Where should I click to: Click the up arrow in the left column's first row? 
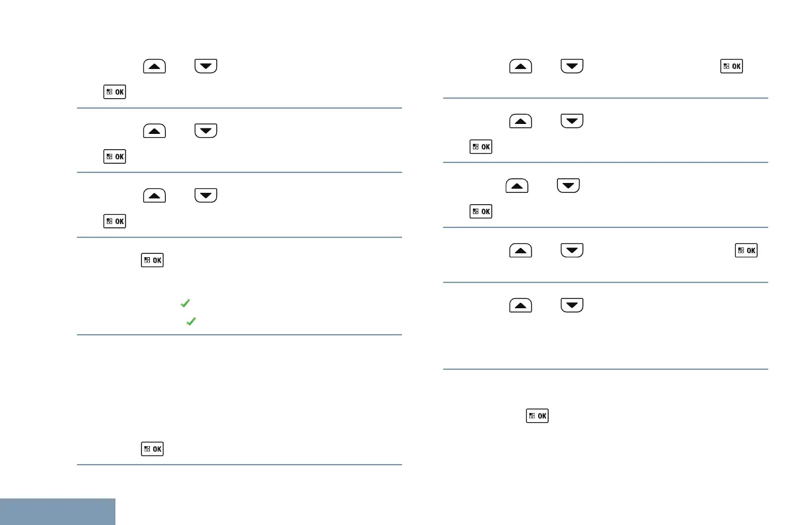(153, 67)
